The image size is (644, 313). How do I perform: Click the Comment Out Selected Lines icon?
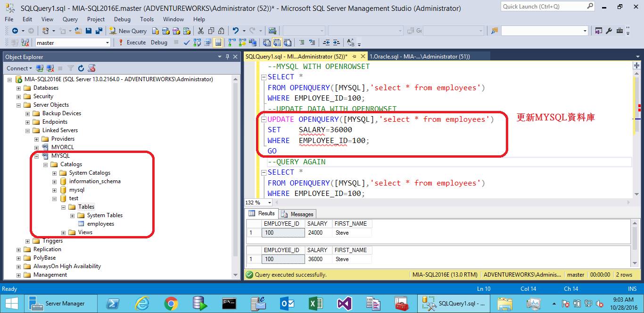pos(302,42)
